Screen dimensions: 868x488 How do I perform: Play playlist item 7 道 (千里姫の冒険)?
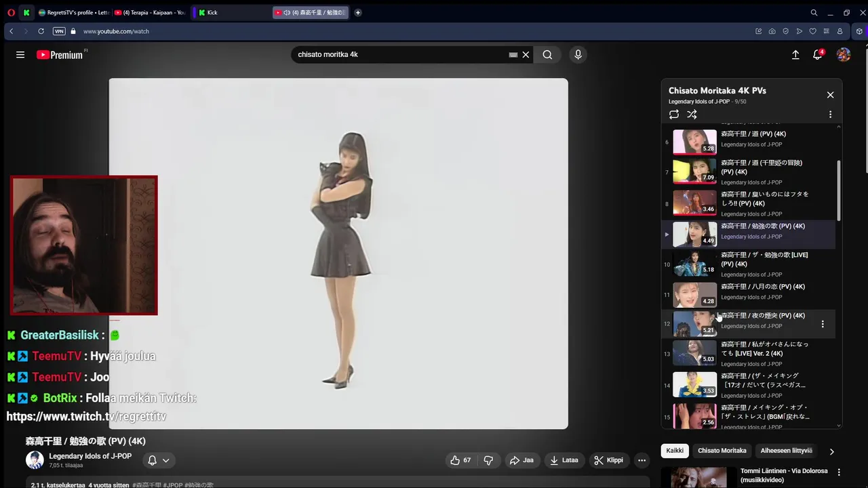[x=748, y=172]
